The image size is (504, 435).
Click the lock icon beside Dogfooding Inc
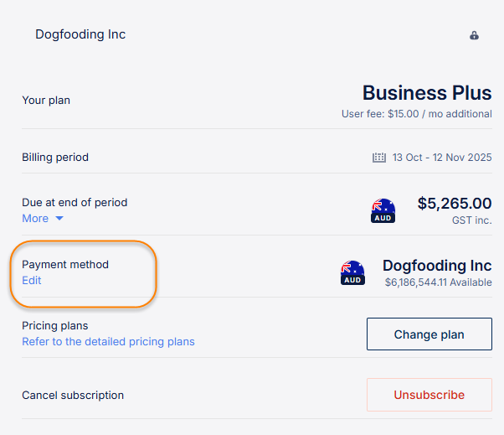tap(474, 36)
